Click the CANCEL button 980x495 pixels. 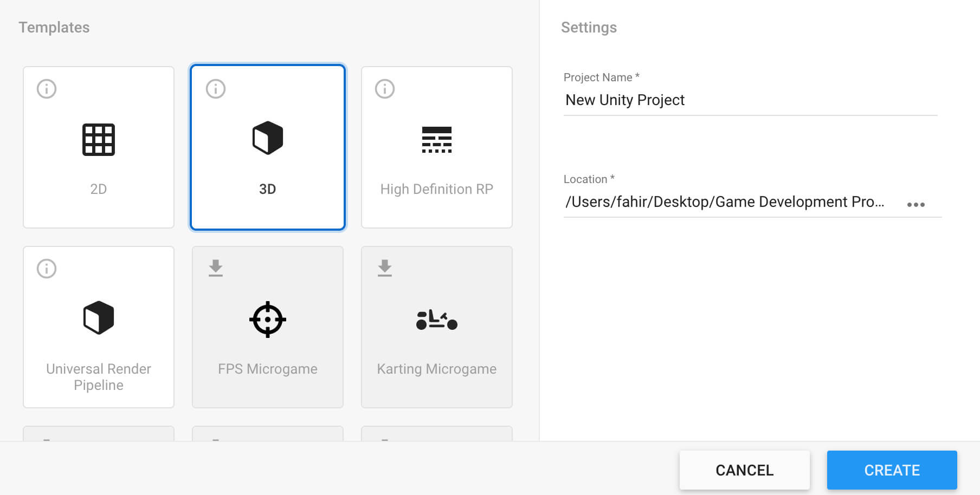pyautogui.click(x=745, y=470)
